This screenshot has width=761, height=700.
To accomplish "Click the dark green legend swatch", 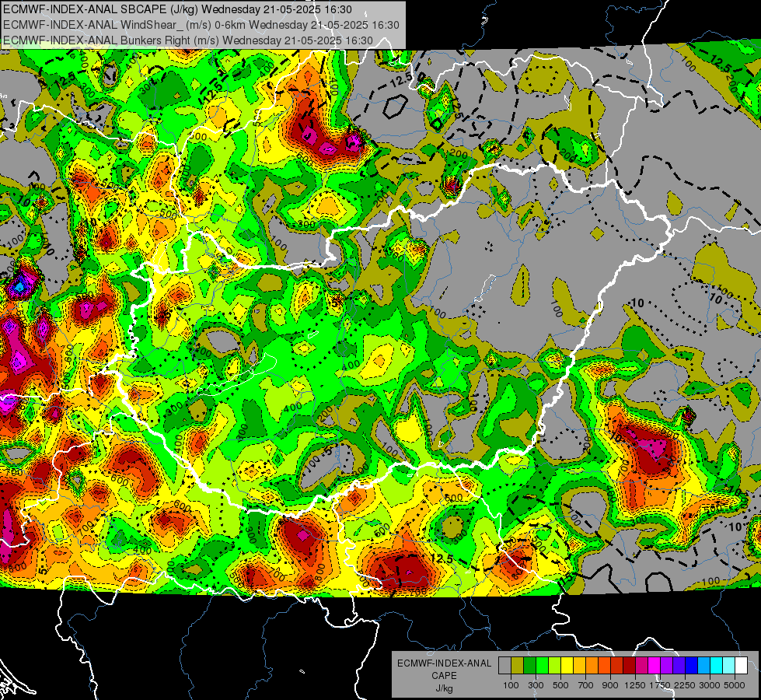I will pyautogui.click(x=529, y=666).
